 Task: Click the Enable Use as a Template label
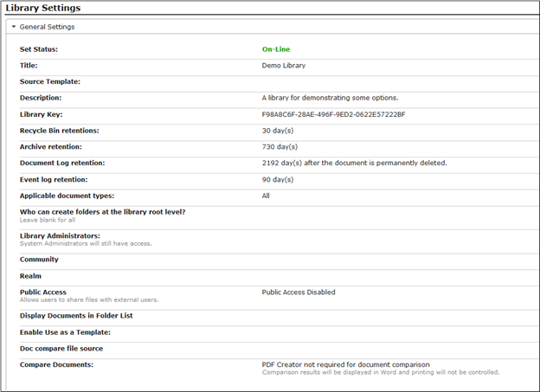(65, 332)
